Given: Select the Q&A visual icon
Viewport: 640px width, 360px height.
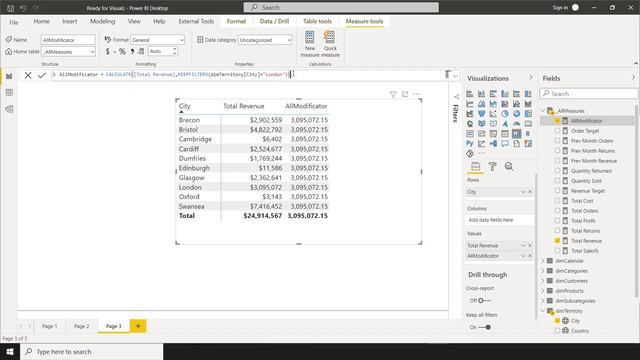Looking at the screenshot, I should [x=505, y=144].
